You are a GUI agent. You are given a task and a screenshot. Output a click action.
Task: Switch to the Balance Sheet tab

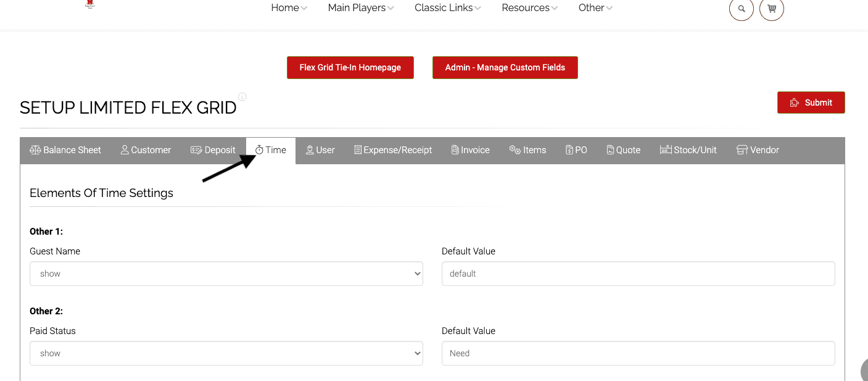pyautogui.click(x=65, y=150)
